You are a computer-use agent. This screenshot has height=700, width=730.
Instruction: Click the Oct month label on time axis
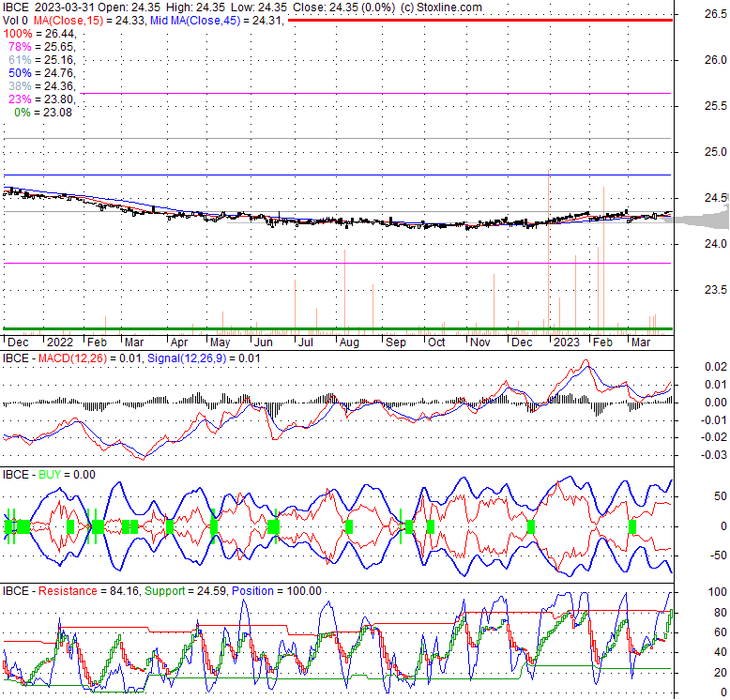(x=436, y=342)
